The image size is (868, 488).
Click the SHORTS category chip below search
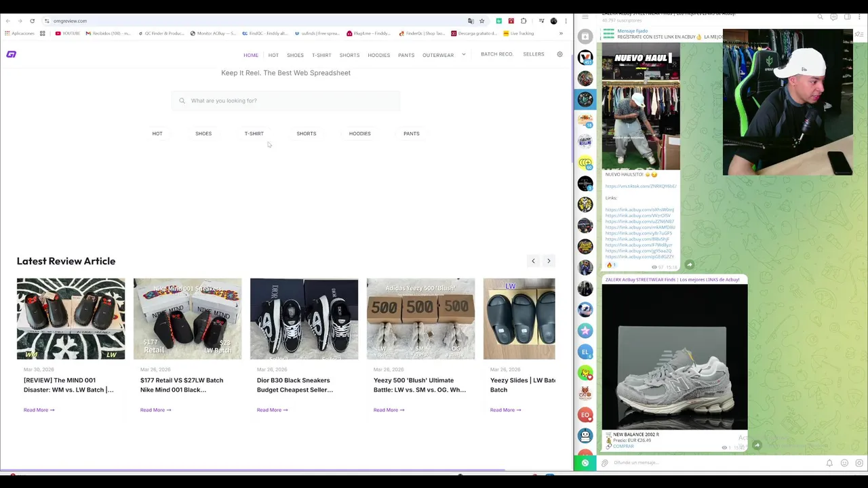(307, 134)
